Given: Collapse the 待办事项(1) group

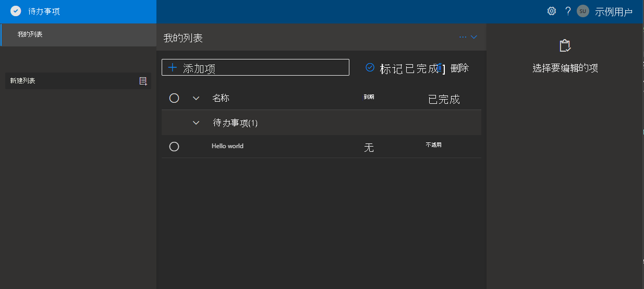Looking at the screenshot, I should point(196,123).
